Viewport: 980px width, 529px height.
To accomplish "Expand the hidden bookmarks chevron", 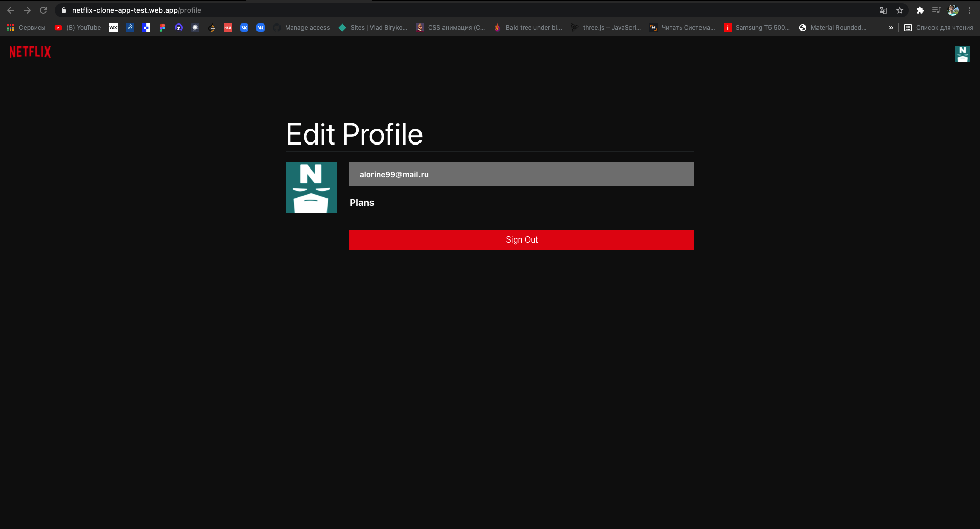I will (891, 27).
